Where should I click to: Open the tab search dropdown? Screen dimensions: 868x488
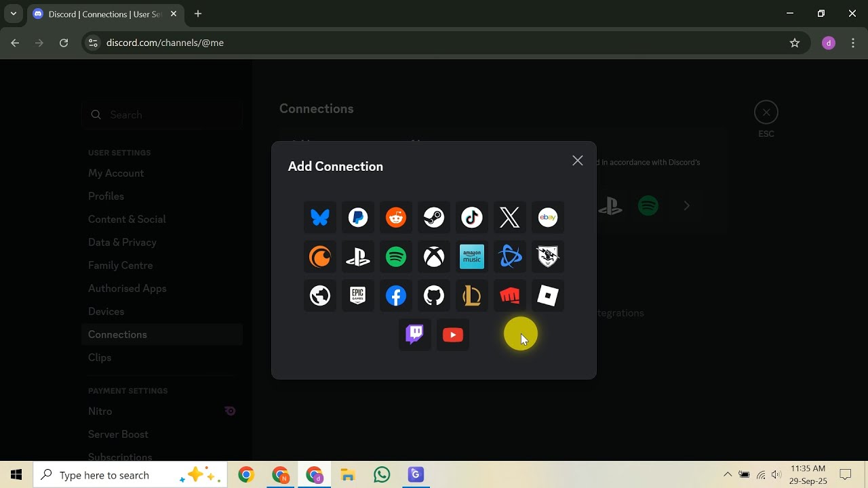click(x=13, y=14)
